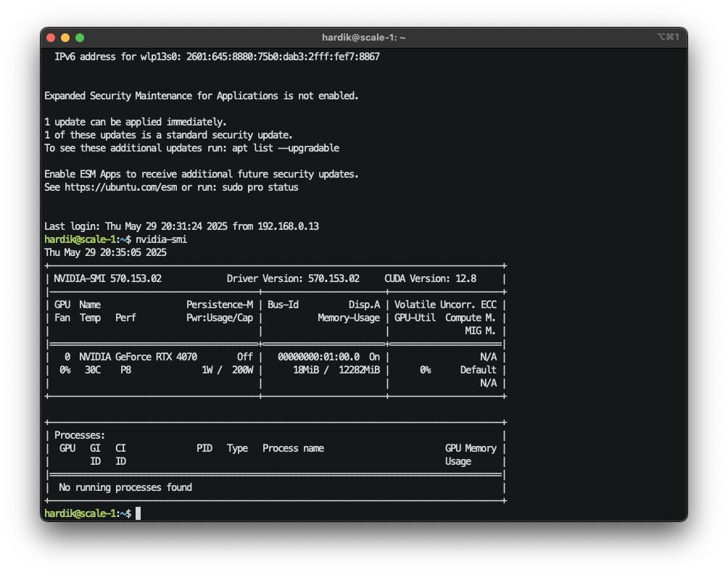Click the 'No running processes found' message
728x575 pixels.
click(125, 487)
